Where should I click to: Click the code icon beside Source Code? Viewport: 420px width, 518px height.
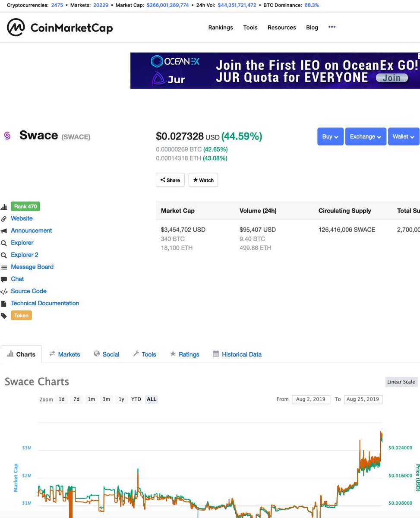pyautogui.click(x=4, y=291)
